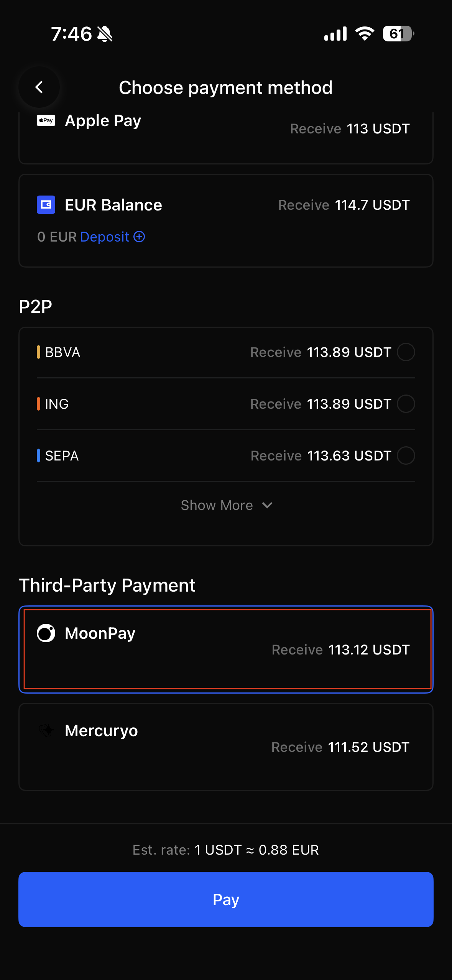Tap the silent mode bell icon
This screenshot has height=980, width=452.
[105, 34]
